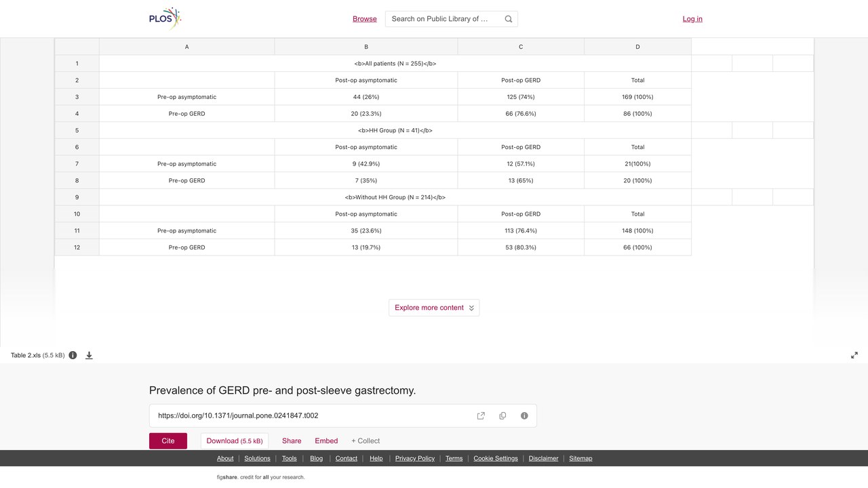
Task: Select column B header
Action: 366,47
